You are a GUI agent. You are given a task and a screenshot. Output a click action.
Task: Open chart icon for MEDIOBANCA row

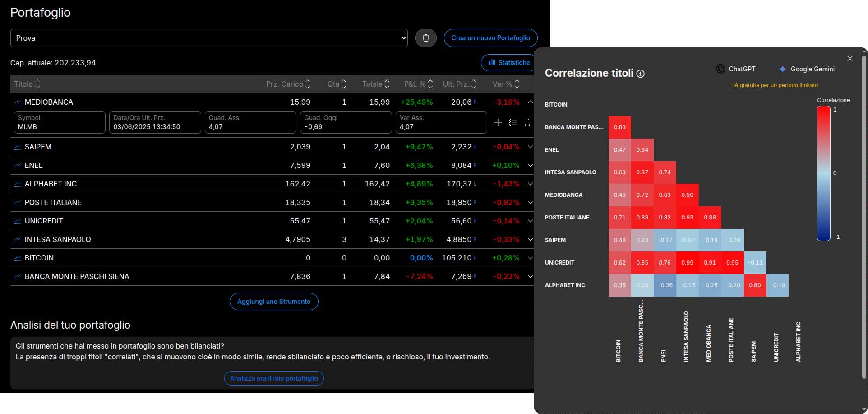(18, 102)
